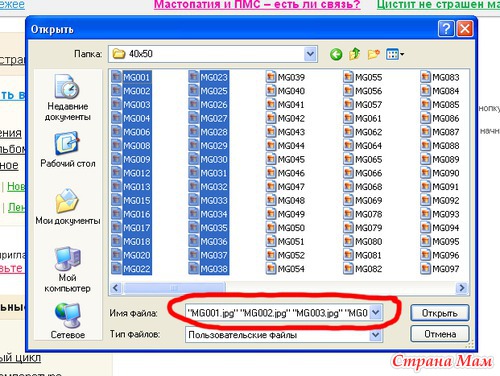Image resolution: width=500 pixels, height=376 pixels.
Task: Select file icon for MG090
Action: [426, 173]
